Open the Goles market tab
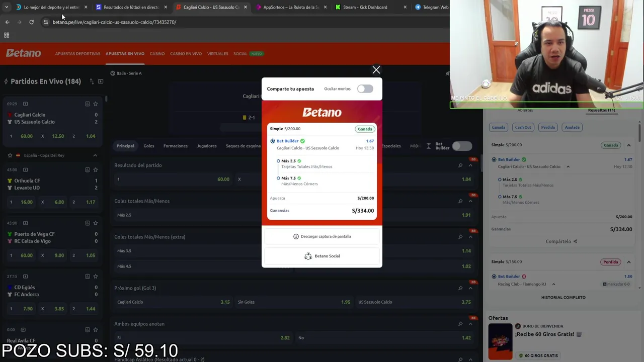Screen dimensions: 644x362 [149, 146]
